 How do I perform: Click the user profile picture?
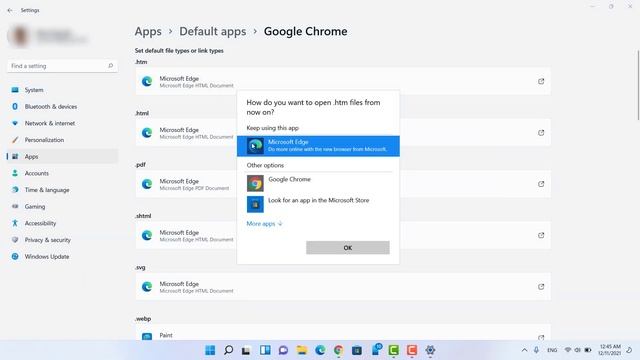tap(19, 36)
